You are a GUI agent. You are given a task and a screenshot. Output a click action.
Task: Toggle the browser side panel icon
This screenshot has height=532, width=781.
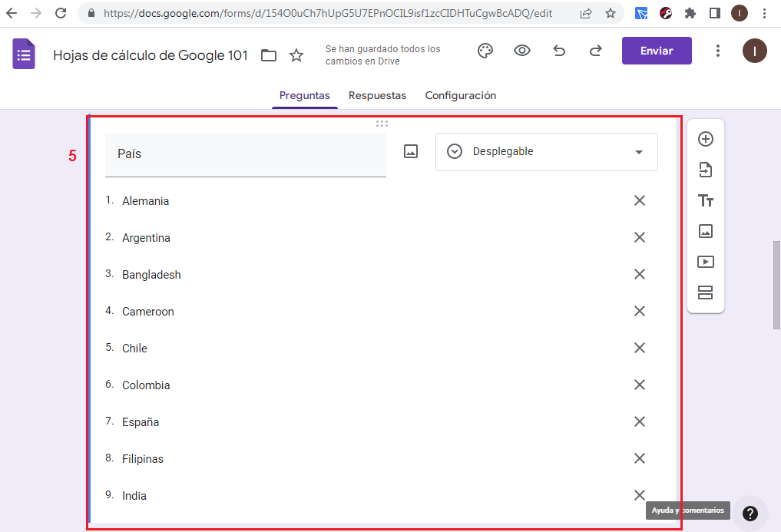715,14
